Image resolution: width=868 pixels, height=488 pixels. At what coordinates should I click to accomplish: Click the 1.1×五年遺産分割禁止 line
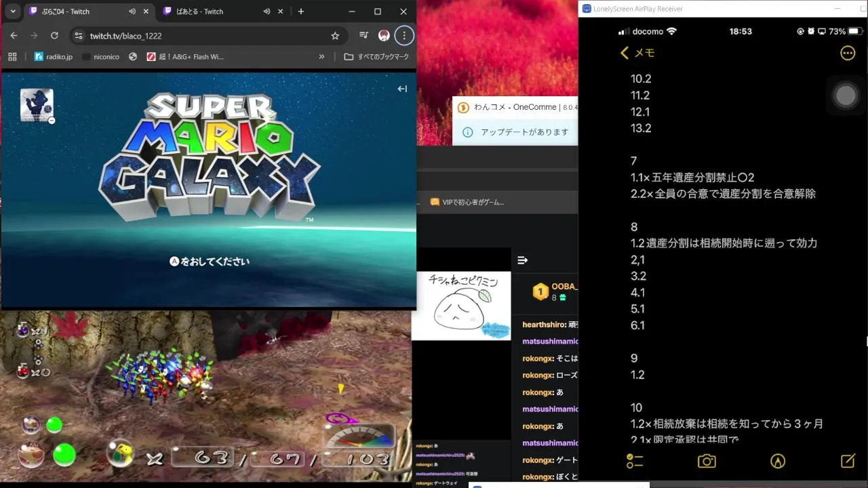click(x=692, y=178)
